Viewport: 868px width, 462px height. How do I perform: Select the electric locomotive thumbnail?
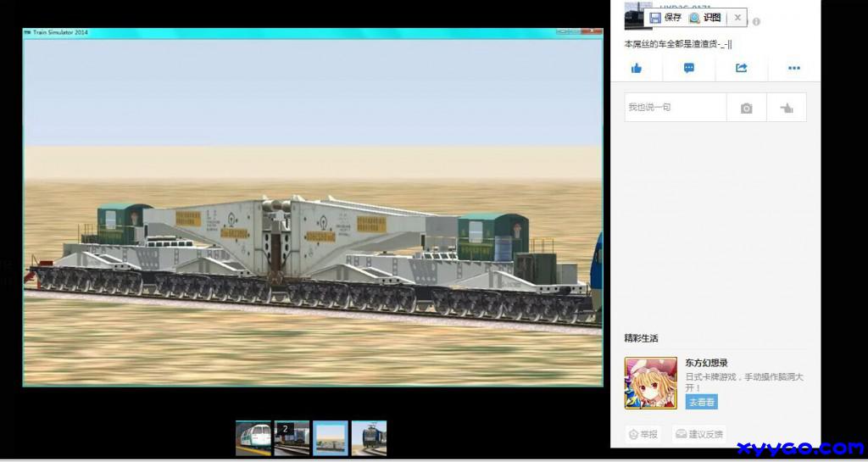370,438
